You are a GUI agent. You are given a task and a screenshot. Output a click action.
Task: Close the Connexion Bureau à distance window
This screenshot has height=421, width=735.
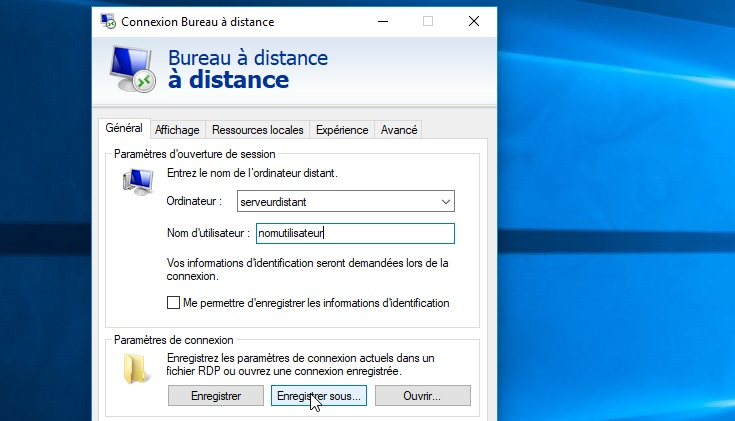(x=474, y=22)
